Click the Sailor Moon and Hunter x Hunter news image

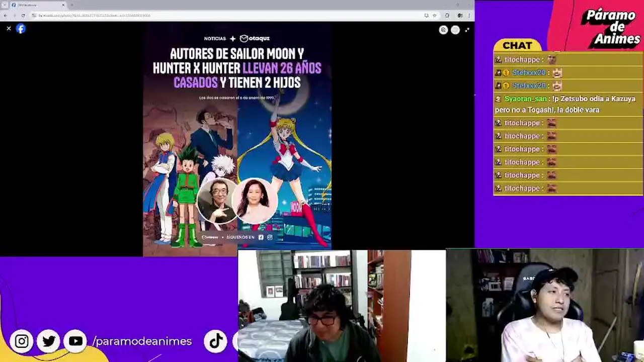(x=237, y=139)
